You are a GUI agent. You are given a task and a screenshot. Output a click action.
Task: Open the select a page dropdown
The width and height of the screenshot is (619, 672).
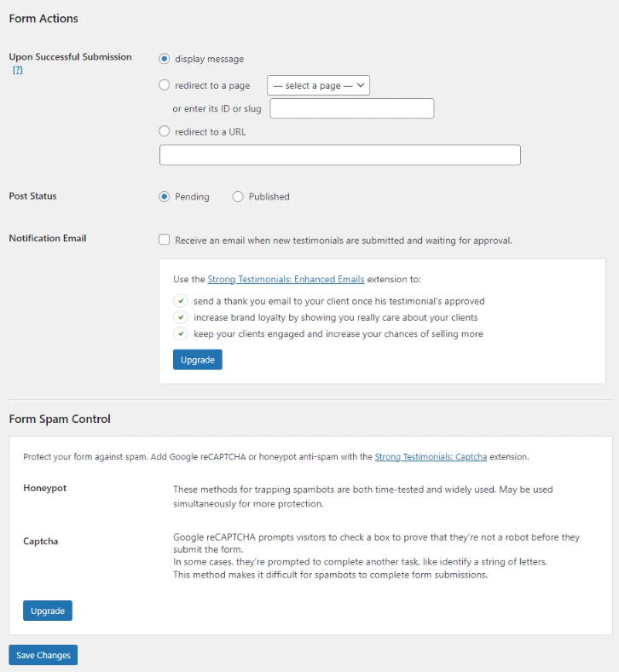pyautogui.click(x=318, y=85)
